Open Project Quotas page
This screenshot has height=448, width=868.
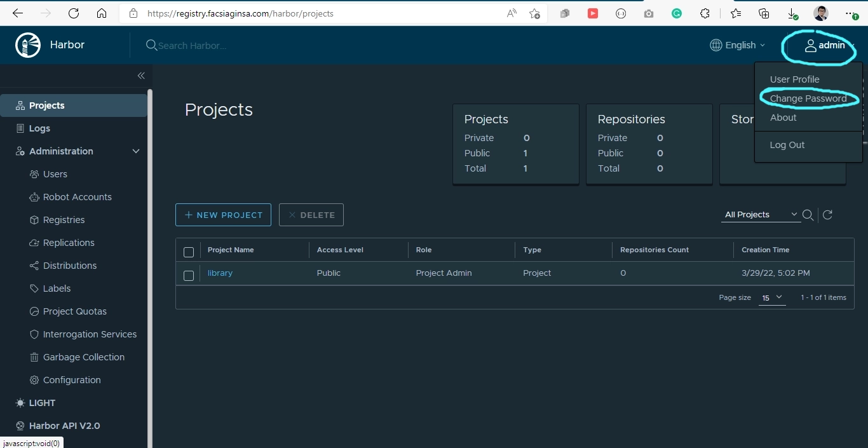(x=74, y=311)
